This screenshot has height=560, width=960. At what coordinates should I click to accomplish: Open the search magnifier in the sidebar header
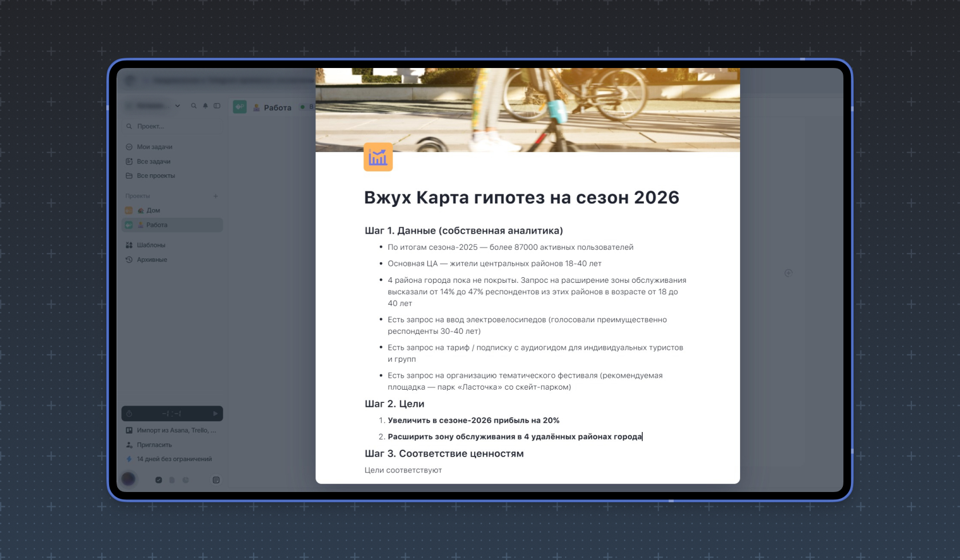[x=194, y=106]
